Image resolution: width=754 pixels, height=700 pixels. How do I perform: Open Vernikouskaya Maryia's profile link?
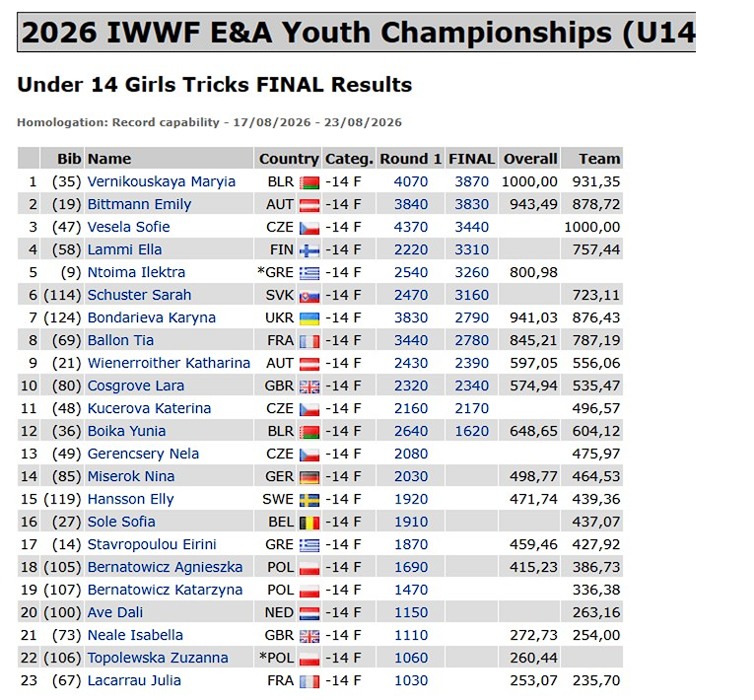coord(161,181)
